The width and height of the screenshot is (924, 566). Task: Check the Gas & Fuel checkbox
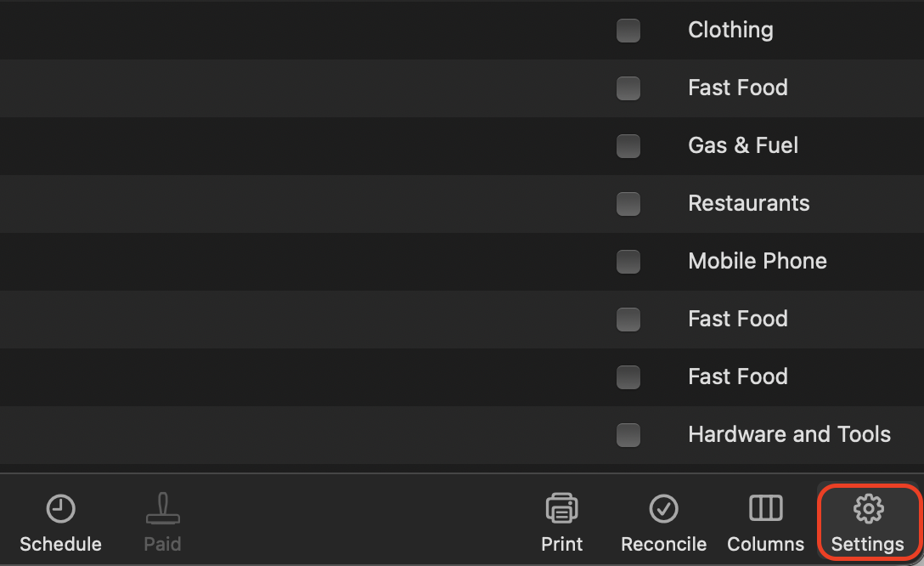tap(628, 146)
